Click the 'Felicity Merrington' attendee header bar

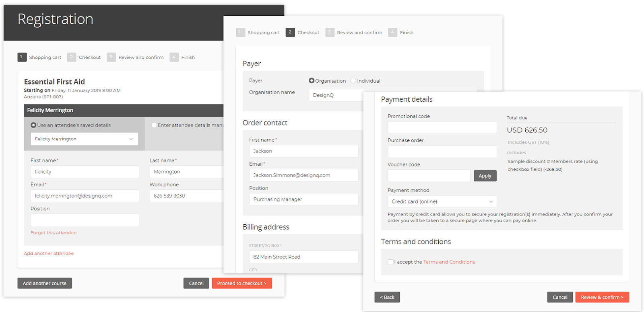point(124,110)
